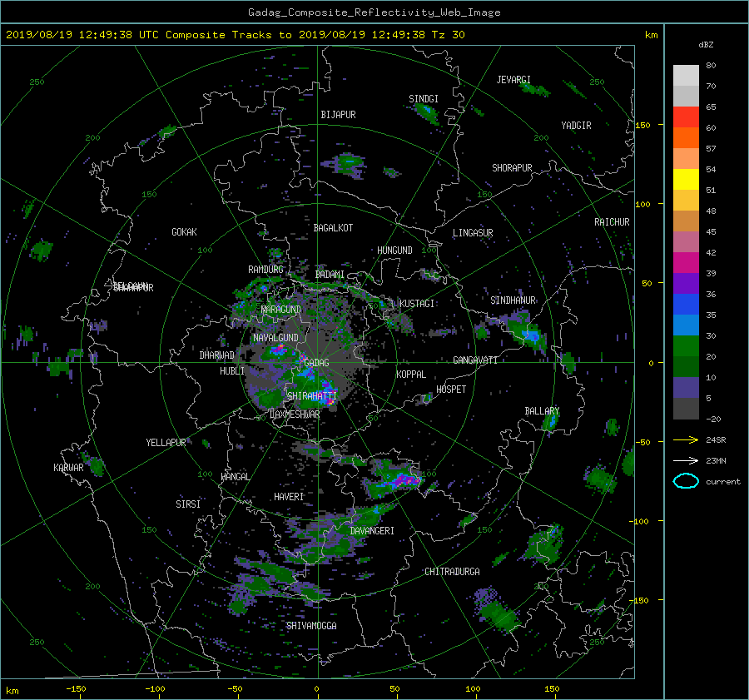Select the SHORAPUR label

click(x=512, y=168)
